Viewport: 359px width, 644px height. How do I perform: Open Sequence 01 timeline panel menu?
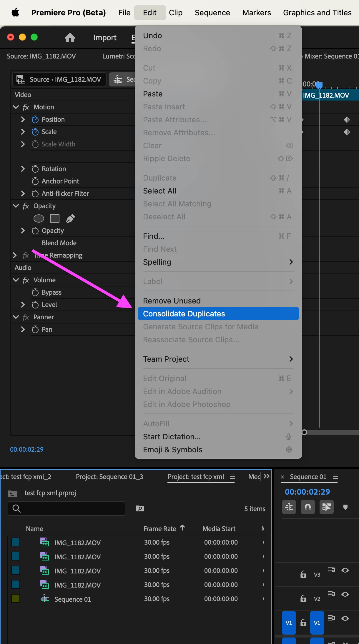(x=335, y=477)
